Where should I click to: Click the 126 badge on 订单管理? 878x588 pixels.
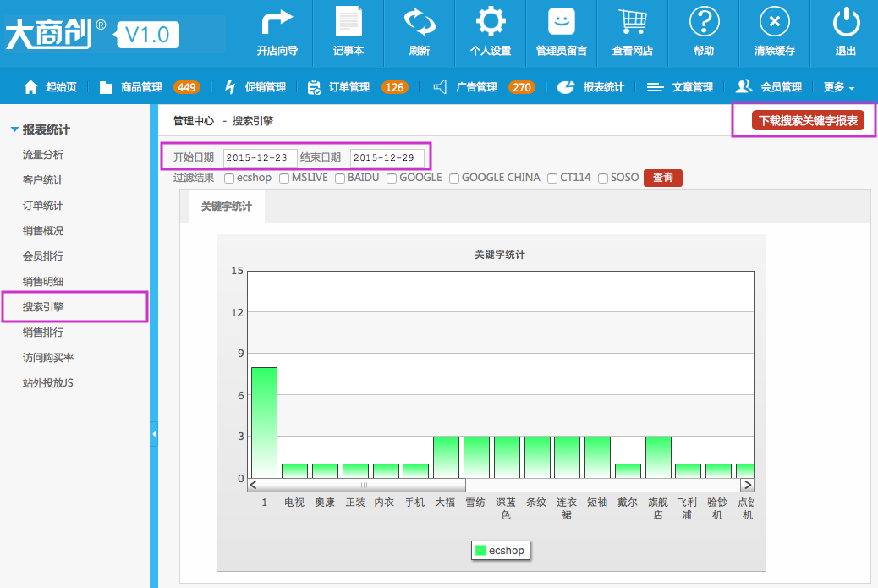(395, 87)
